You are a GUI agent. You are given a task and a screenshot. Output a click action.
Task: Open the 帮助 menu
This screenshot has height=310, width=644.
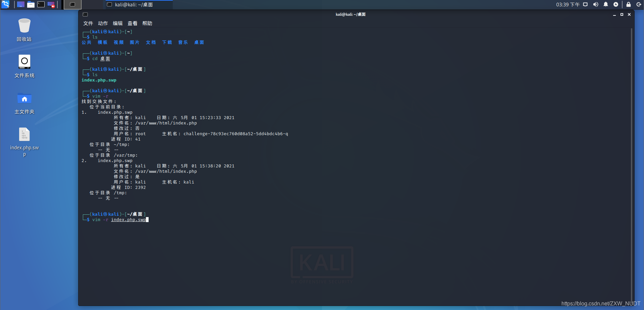click(x=148, y=23)
